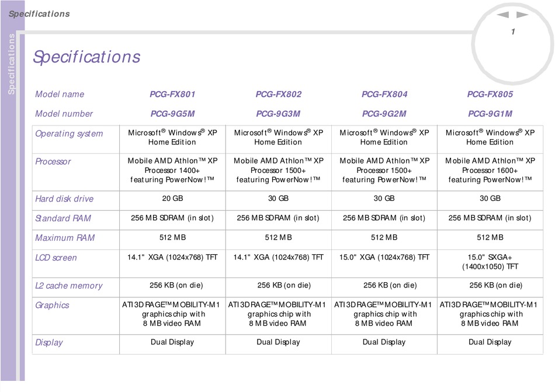Select the LCD screen row label
Image resolution: width=555 pixels, height=392 pixels.
[x=56, y=258]
